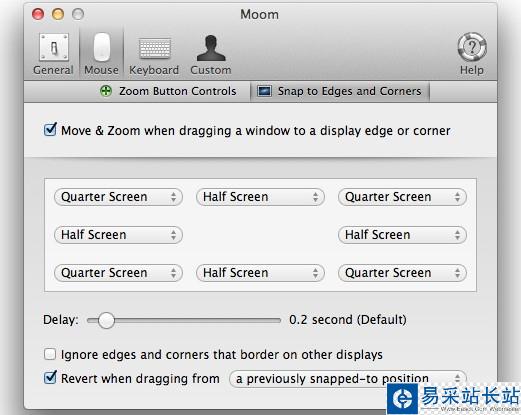Open the General preferences pane icon
Screen dimensions: 521x415
54,47
